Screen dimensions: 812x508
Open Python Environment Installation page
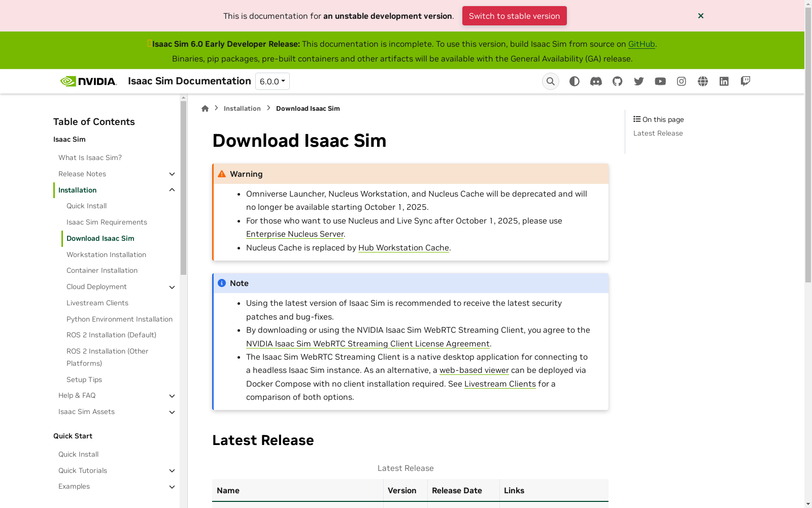pyautogui.click(x=119, y=319)
